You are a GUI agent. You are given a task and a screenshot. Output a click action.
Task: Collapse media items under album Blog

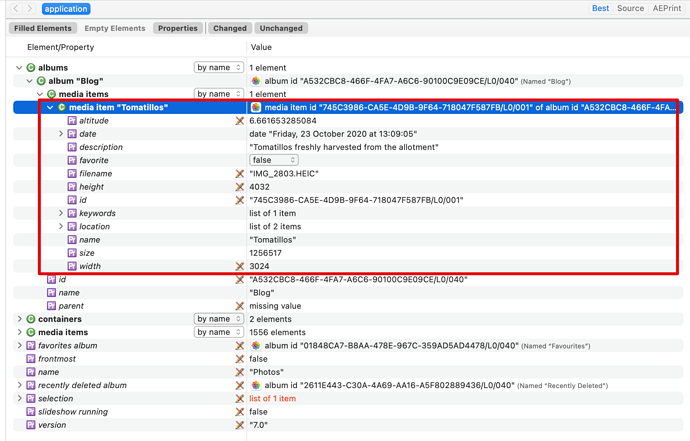pos(40,94)
